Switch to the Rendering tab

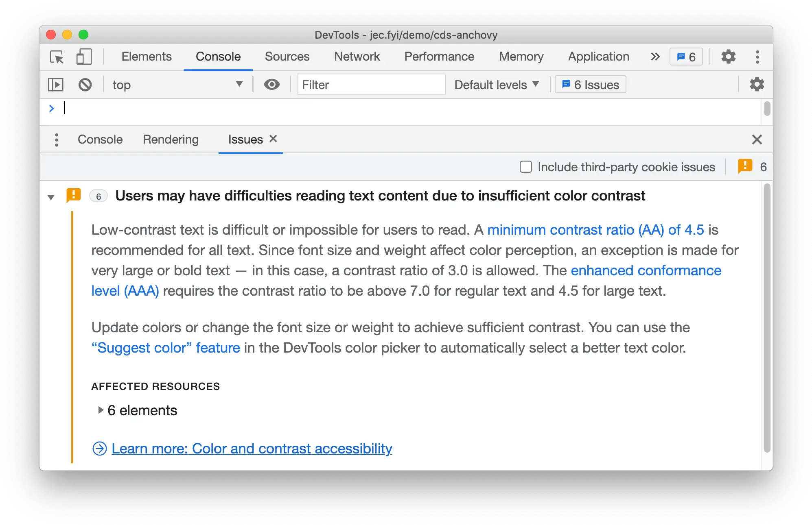[x=171, y=139]
